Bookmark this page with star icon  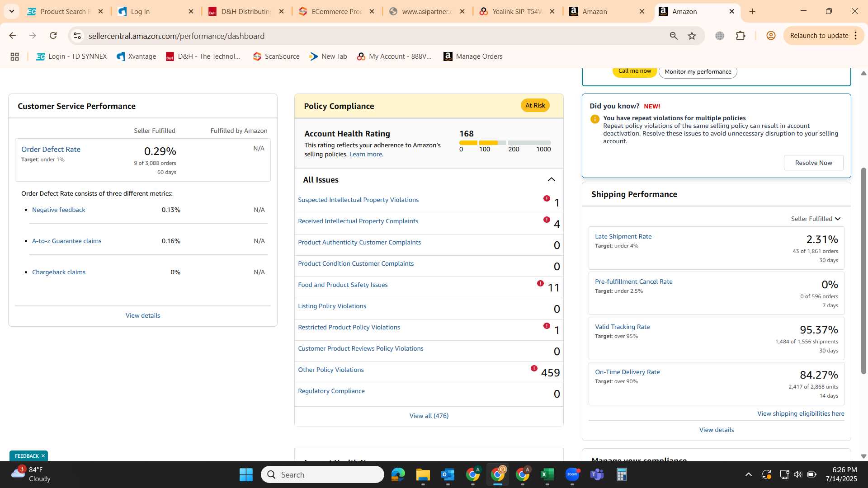coord(692,36)
